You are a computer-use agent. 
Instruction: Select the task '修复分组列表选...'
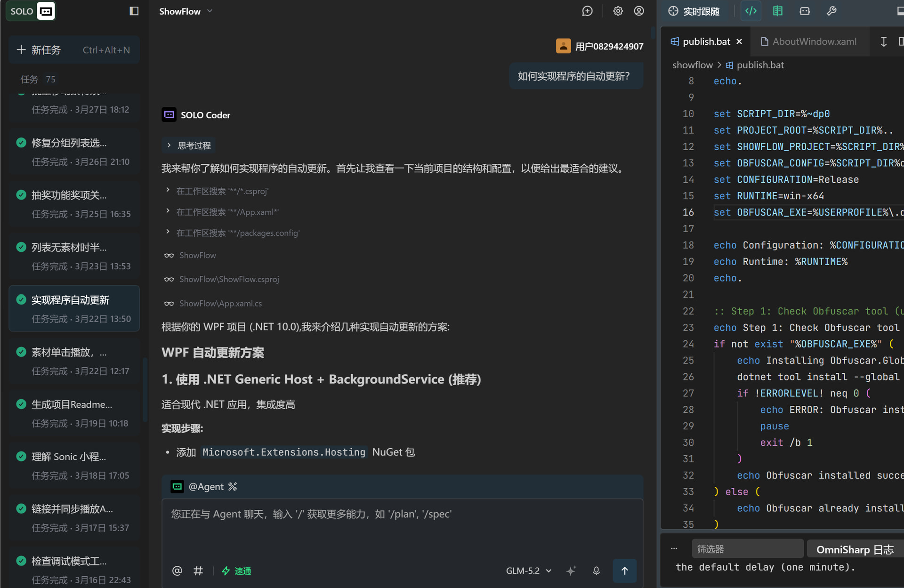(x=74, y=152)
